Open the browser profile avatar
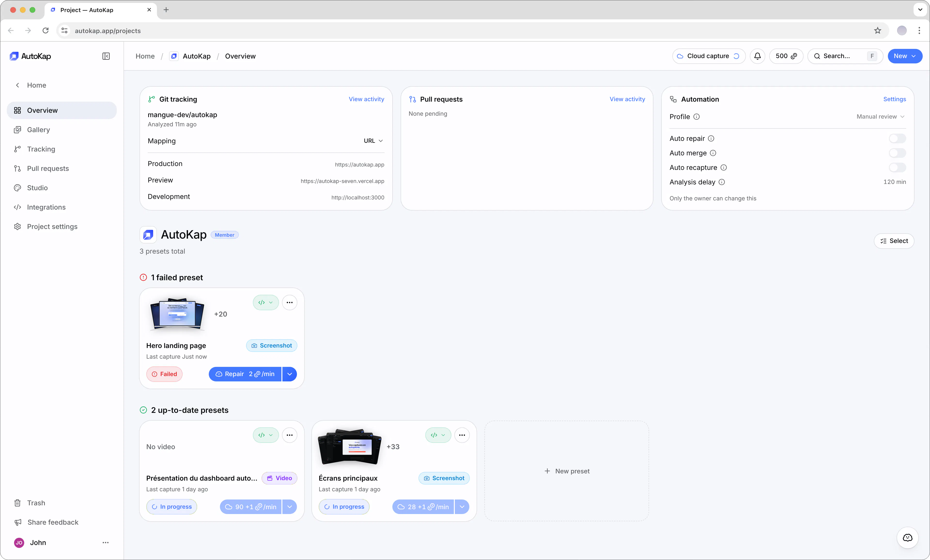930x560 pixels. pyautogui.click(x=902, y=30)
